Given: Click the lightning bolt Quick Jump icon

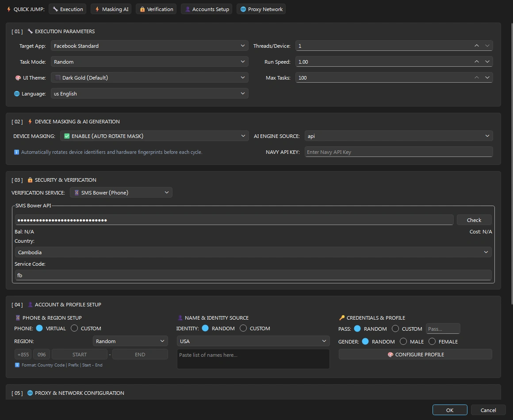Looking at the screenshot, I should pyautogui.click(x=9, y=9).
